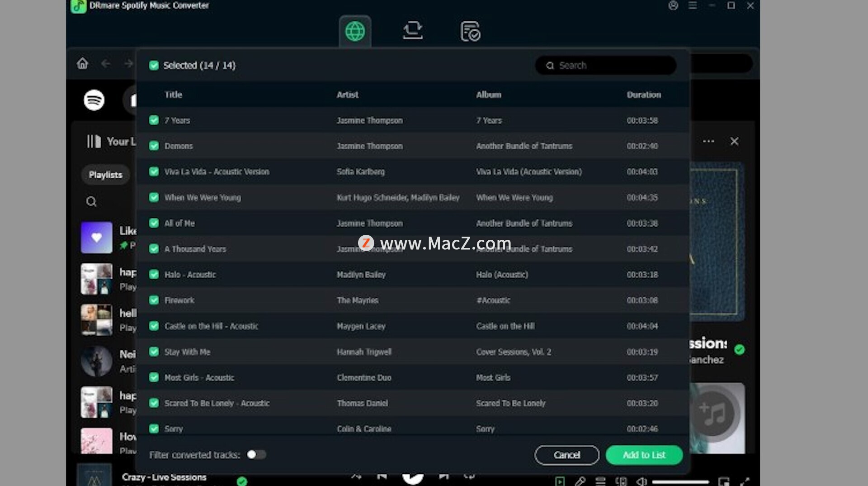Click artist Kurt Hugo Schneider, Madilyn Bailey
This screenshot has width=868, height=486.
click(x=398, y=197)
